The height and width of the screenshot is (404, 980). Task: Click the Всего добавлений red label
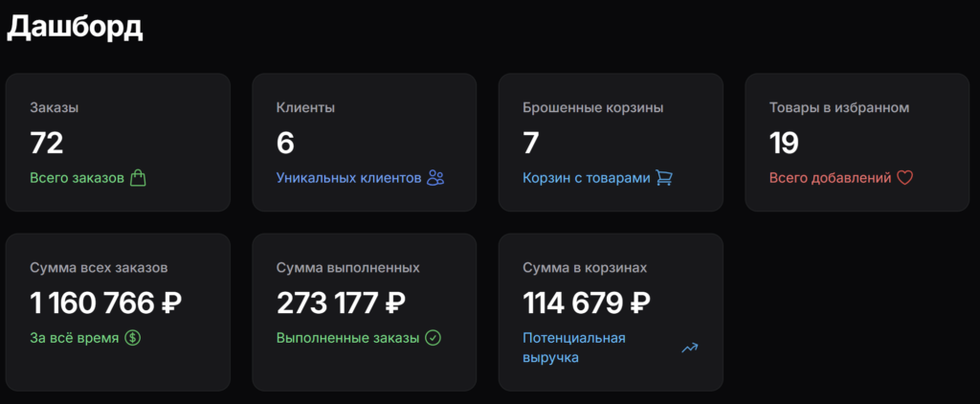tap(830, 178)
